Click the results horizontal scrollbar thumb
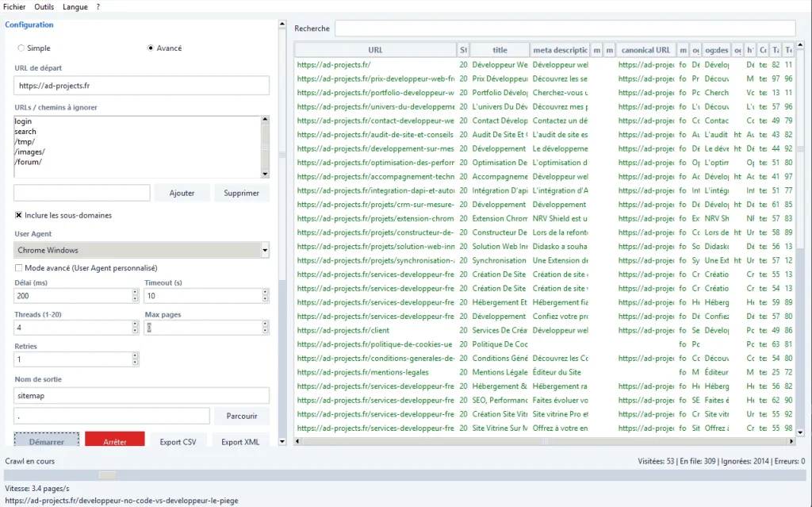 (545, 441)
